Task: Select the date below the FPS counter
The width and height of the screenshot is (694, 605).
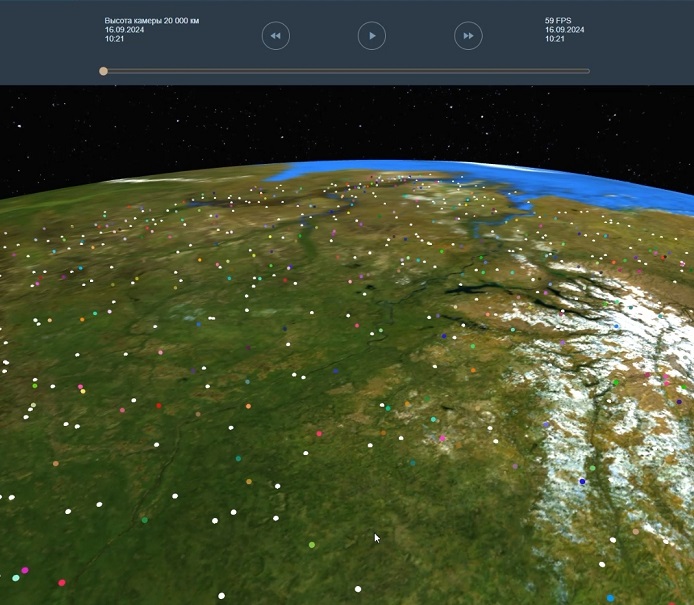Action: (x=564, y=30)
